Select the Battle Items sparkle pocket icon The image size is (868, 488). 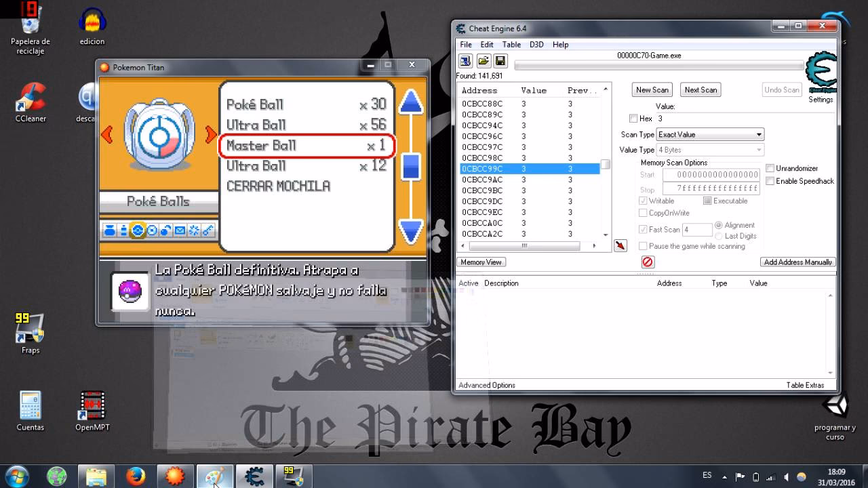194,230
